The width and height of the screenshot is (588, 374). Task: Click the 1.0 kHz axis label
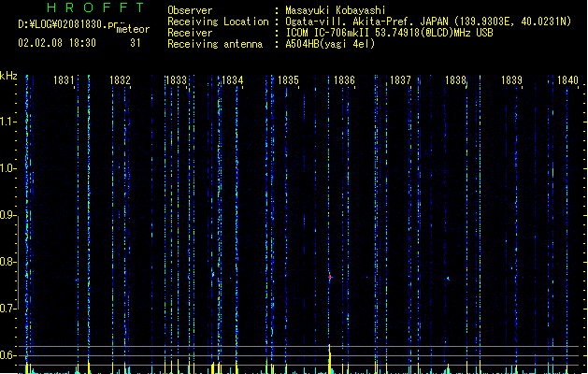click(8, 168)
